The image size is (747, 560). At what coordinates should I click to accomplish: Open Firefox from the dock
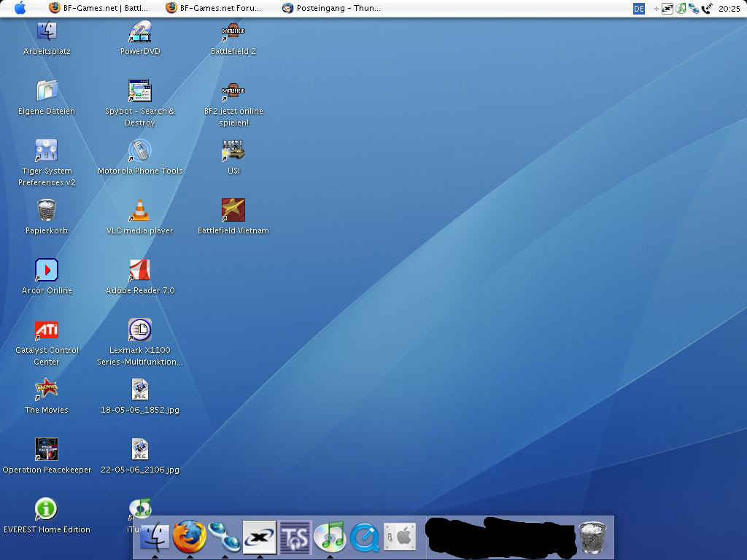pos(189,537)
